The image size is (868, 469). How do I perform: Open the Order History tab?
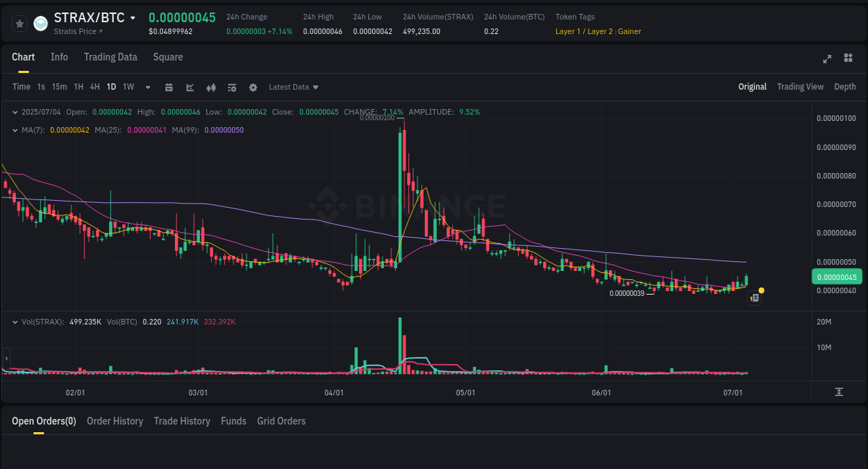pyautogui.click(x=115, y=421)
